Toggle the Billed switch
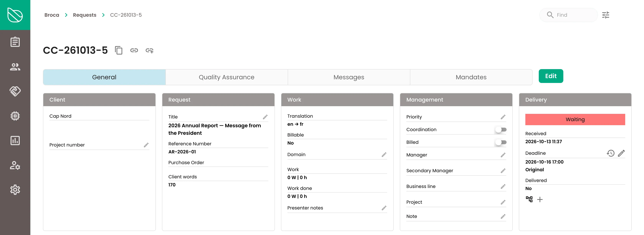Viewport: 644px width, 235px height. tap(501, 142)
